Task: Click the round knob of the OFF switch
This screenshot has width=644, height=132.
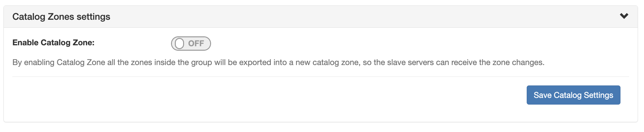Action: click(x=180, y=44)
